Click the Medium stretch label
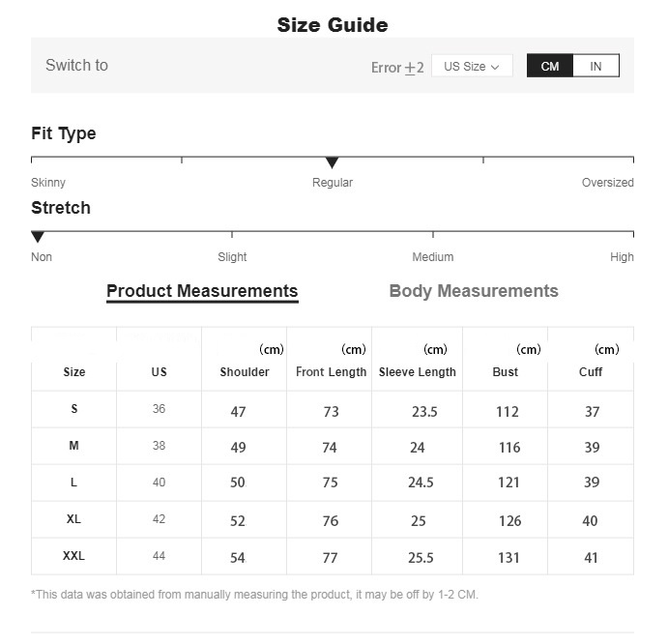668x644 pixels. [433, 257]
